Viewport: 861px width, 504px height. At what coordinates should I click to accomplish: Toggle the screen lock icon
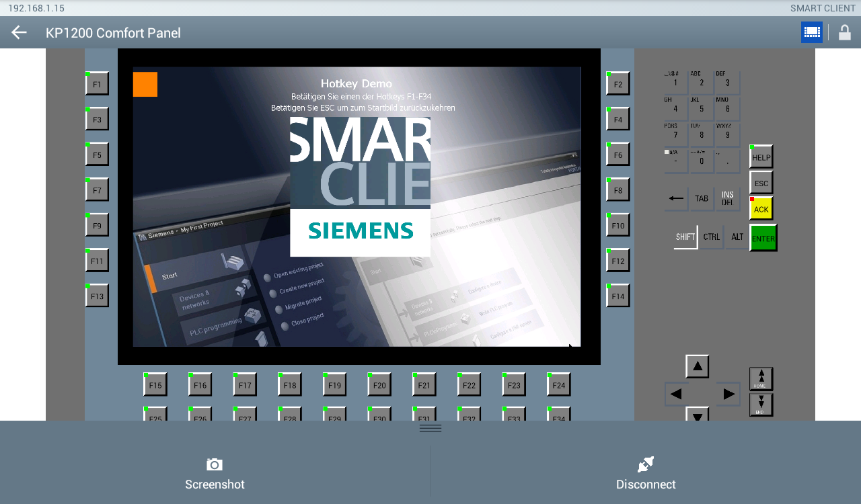844,32
